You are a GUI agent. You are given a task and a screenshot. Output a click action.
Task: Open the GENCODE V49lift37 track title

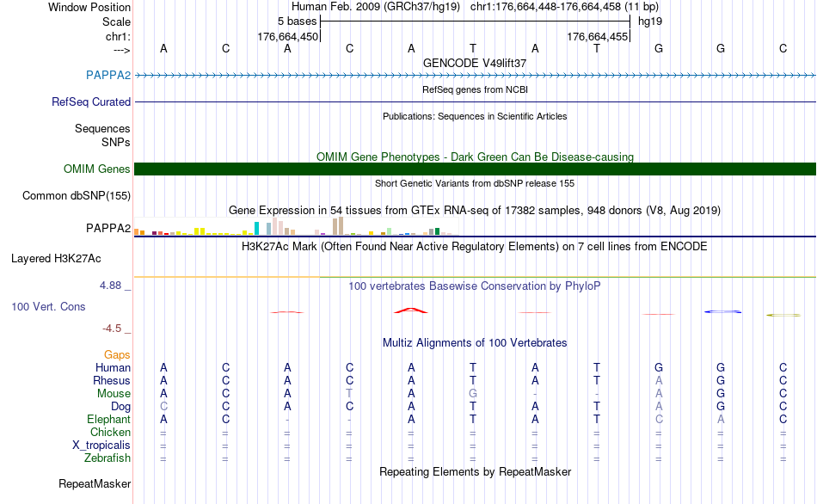click(x=475, y=63)
